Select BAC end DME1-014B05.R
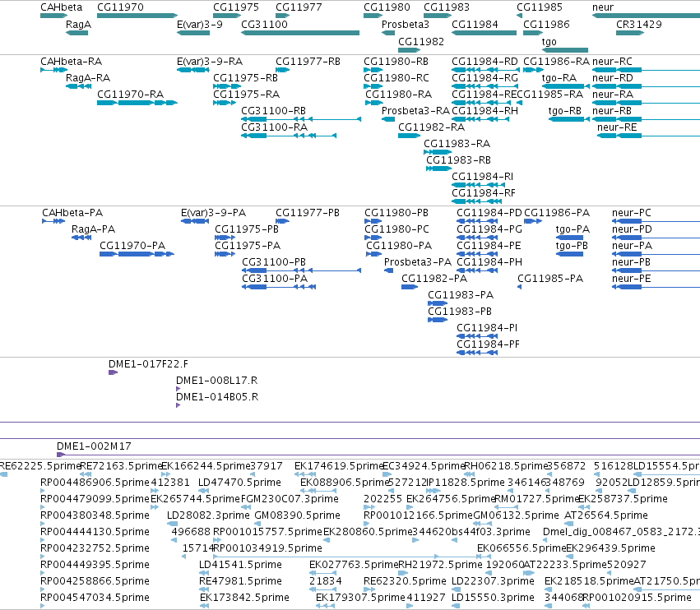 [x=178, y=405]
